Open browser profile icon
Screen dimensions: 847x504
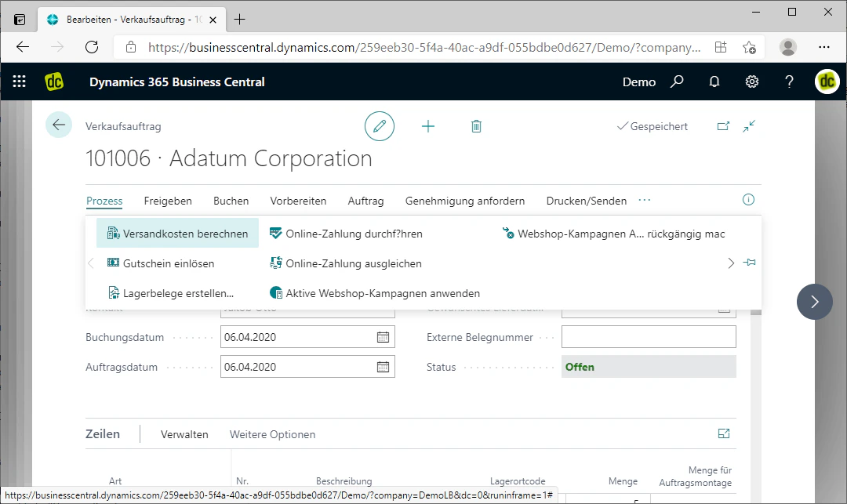coord(787,47)
